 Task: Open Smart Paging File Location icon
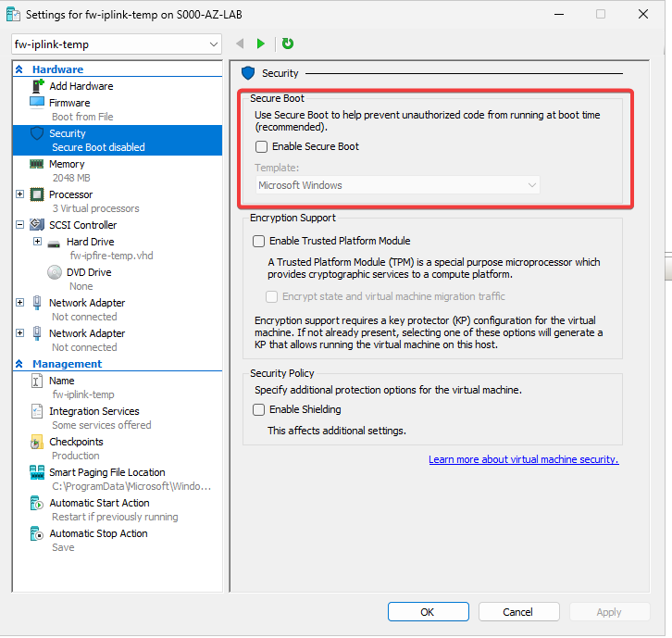click(x=37, y=472)
